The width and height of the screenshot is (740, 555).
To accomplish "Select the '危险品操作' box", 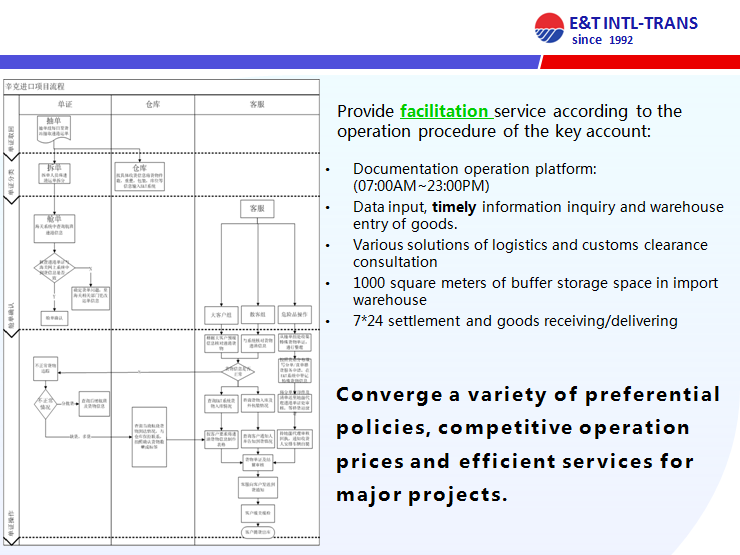I will tap(295, 314).
